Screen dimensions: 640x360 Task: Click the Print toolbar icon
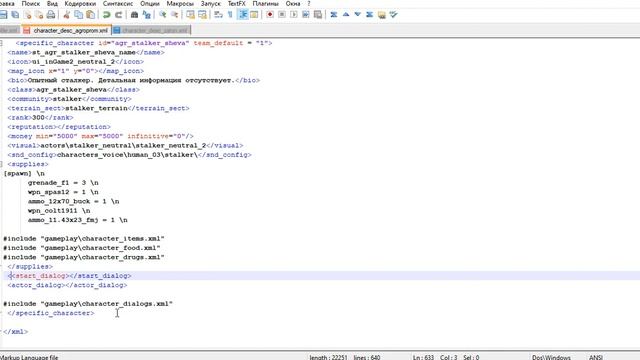coord(51,15)
